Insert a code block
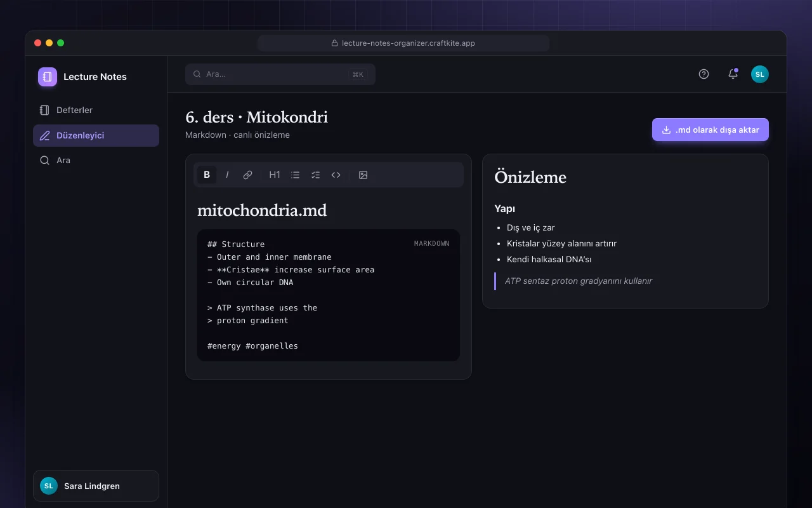This screenshot has height=508, width=812. coord(336,175)
